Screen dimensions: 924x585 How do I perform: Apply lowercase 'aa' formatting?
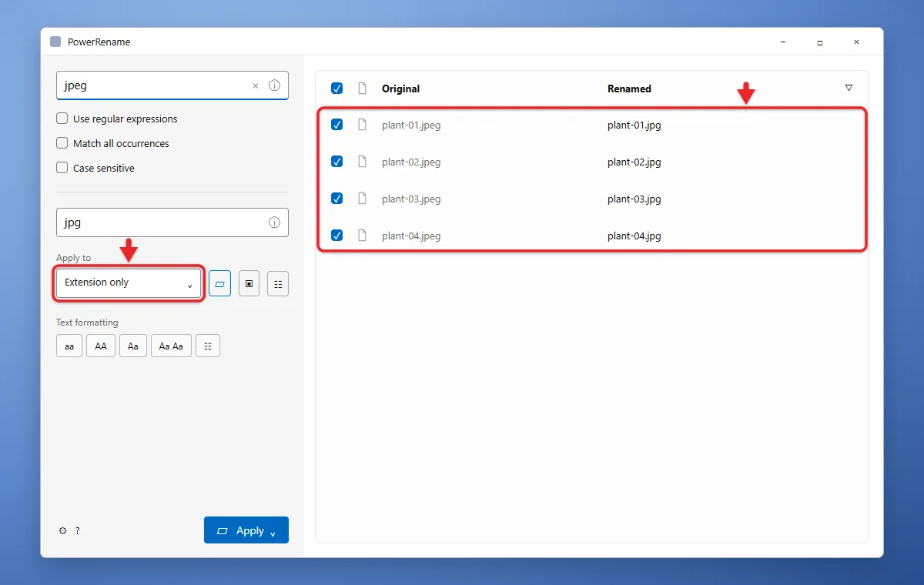pos(69,346)
